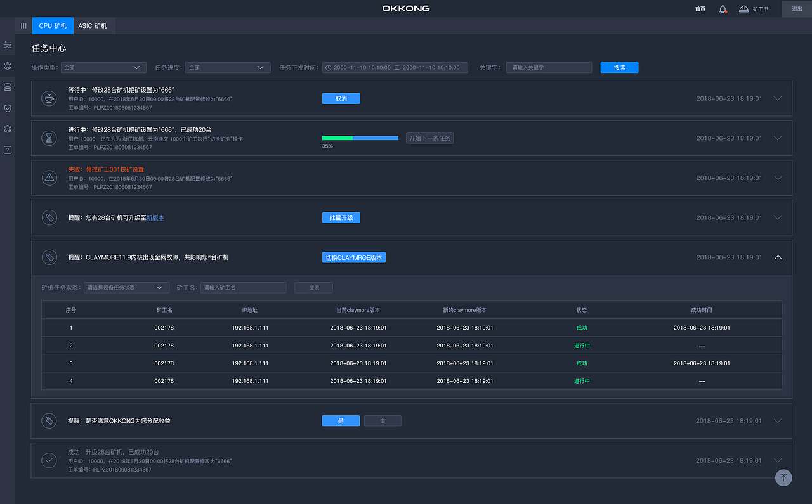The image size is (812, 504).
Task: Open the notification bell with red badge
Action: [x=723, y=8]
